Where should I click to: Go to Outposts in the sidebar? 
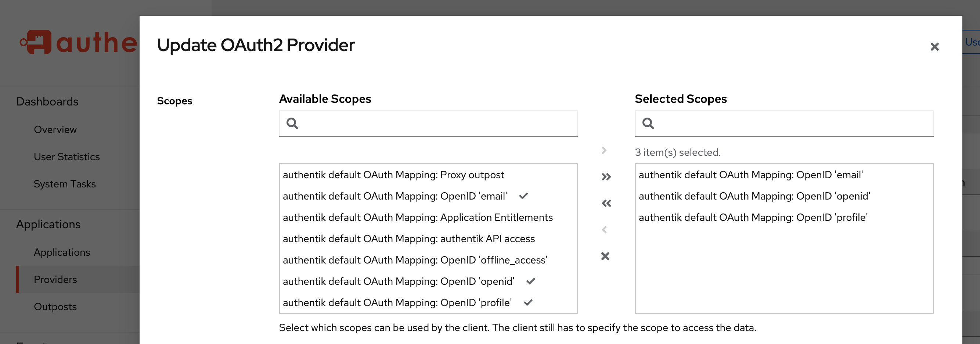tap(55, 307)
